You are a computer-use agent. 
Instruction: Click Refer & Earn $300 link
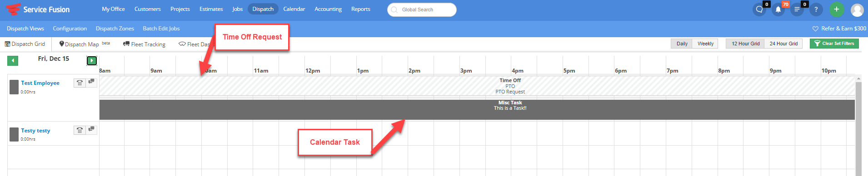click(x=839, y=29)
